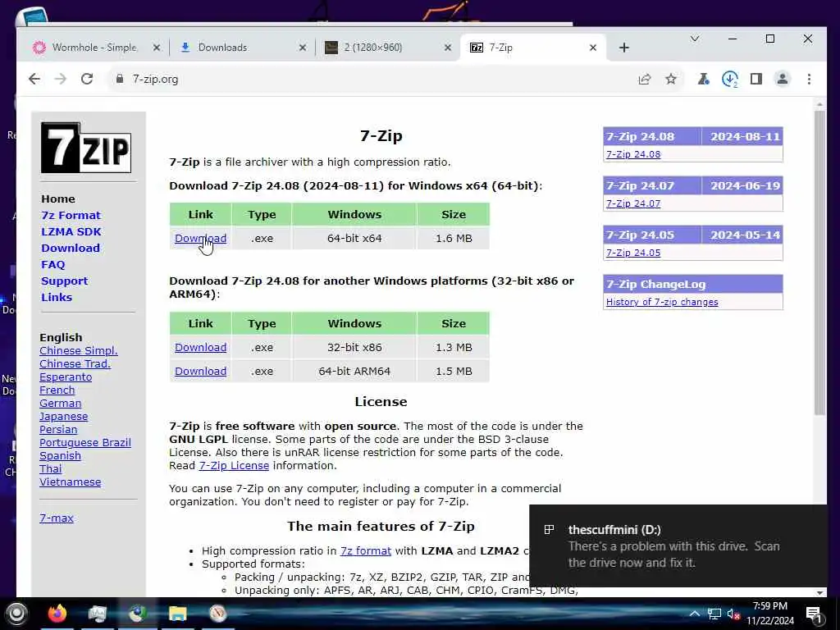
Task: Click the page vertical scrollbar thumb
Action: (x=819, y=262)
